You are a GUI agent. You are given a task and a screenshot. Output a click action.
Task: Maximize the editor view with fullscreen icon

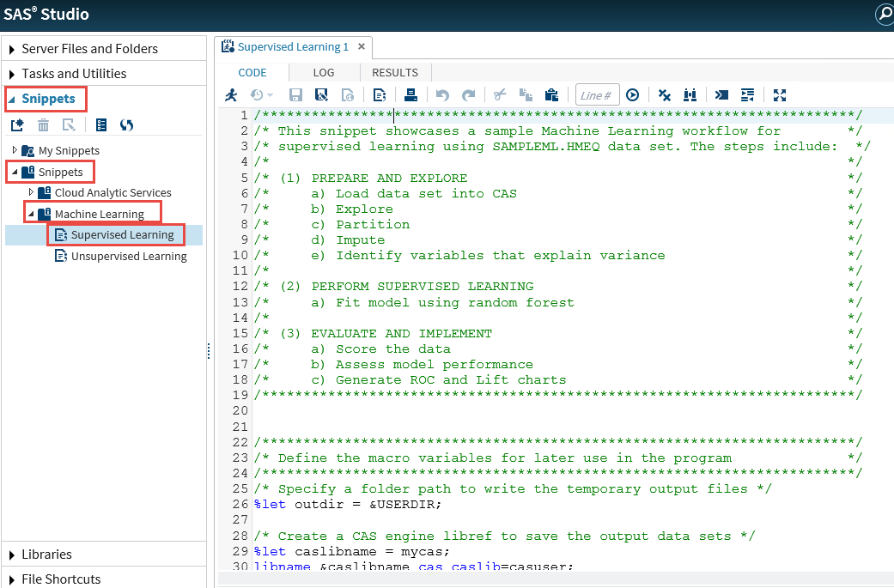point(780,95)
